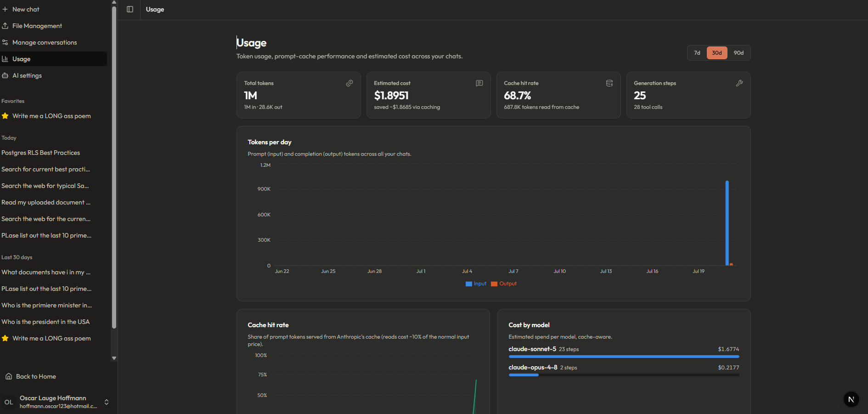Click the AI settings bot icon
Viewport: 868px width, 414px height.
(x=5, y=75)
